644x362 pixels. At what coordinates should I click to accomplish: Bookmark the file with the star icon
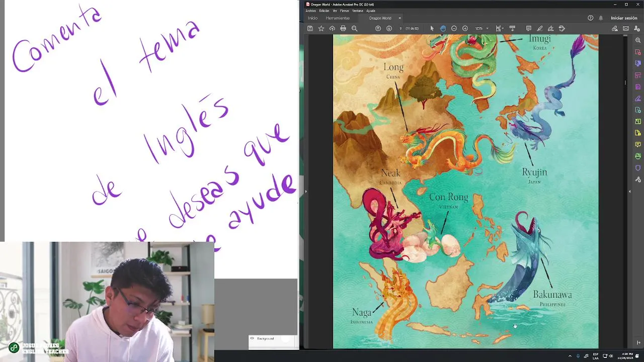click(321, 29)
